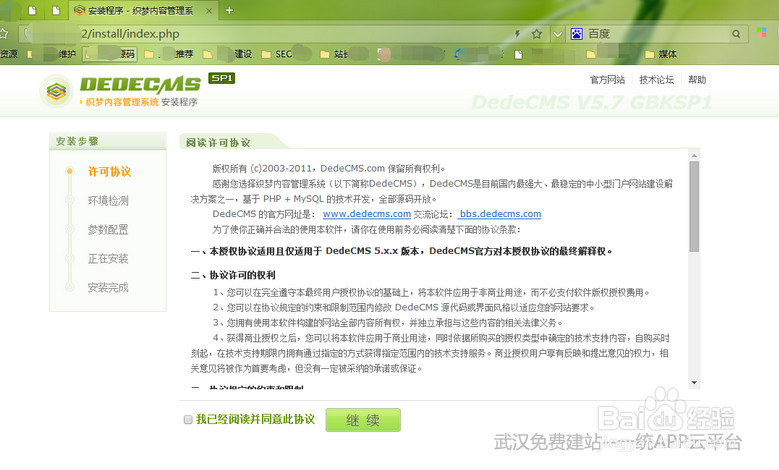Click the scroll-up arrow of the agreement box
The width and height of the screenshot is (779, 470).
694,156
